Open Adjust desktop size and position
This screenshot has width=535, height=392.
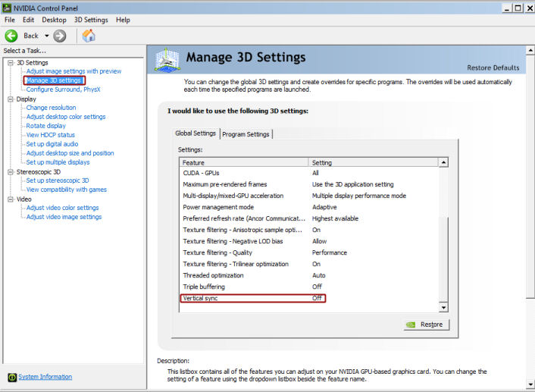pyautogui.click(x=70, y=153)
